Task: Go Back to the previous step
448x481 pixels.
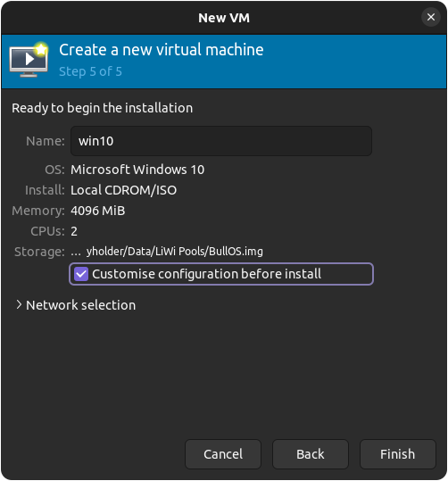Action: click(311, 454)
